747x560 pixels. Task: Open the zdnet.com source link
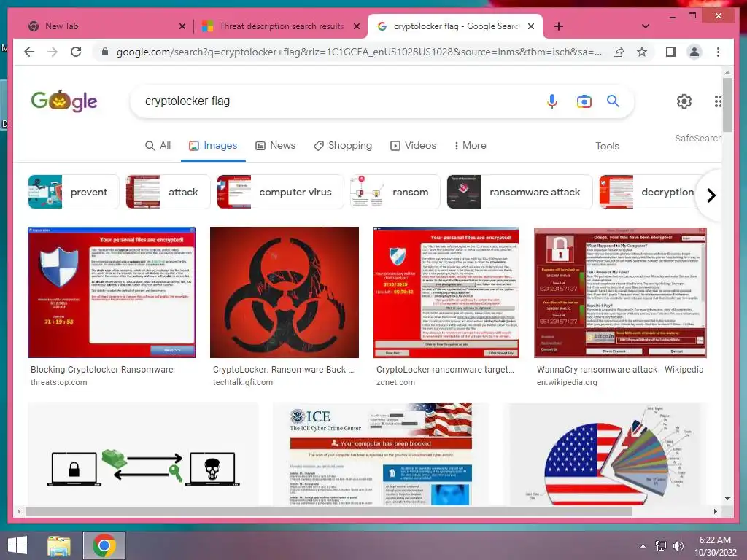click(x=395, y=382)
